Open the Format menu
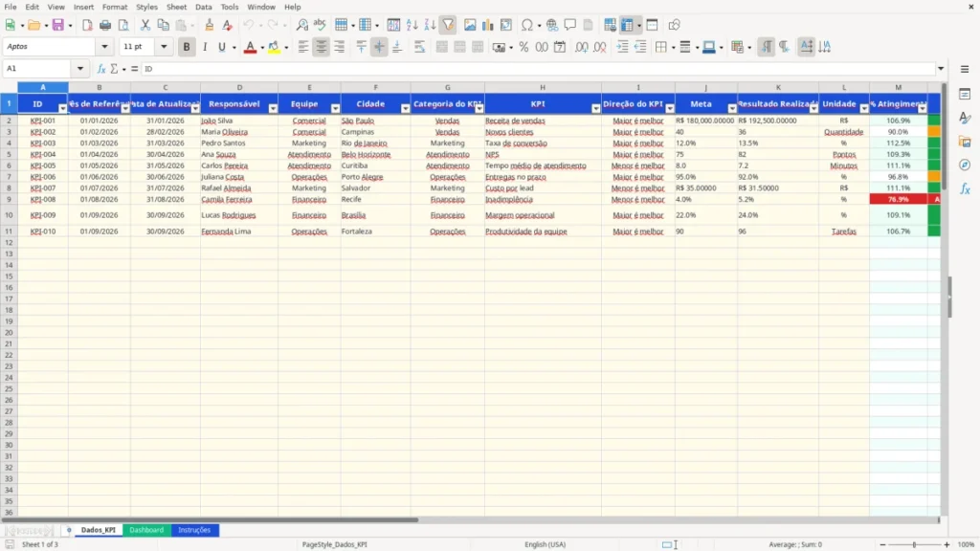Viewport: 980px width, 551px height. pyautogui.click(x=115, y=7)
